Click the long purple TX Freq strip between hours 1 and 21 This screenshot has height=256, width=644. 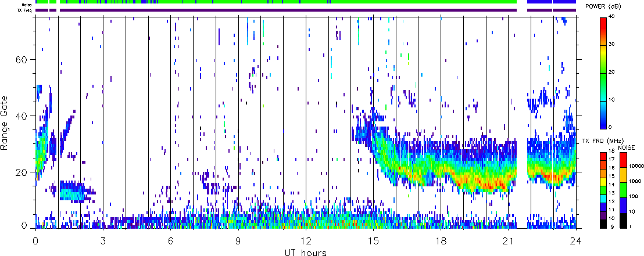(x=288, y=10)
